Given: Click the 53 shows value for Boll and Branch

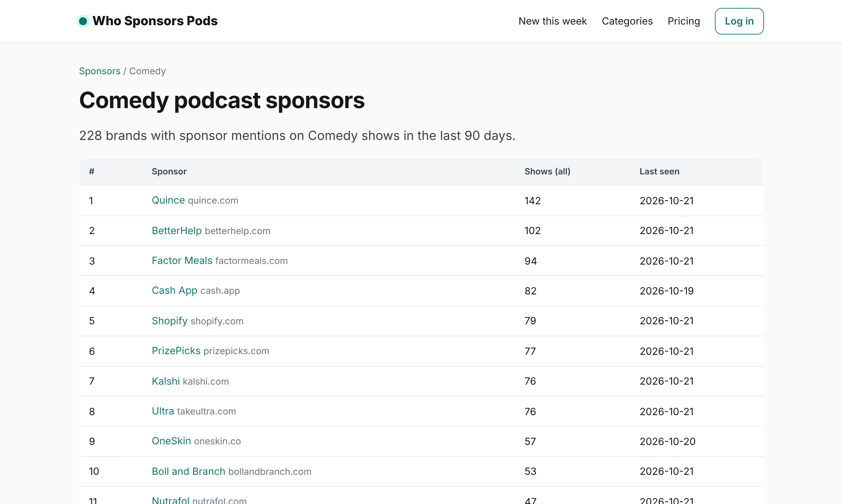Looking at the screenshot, I should click(530, 472).
